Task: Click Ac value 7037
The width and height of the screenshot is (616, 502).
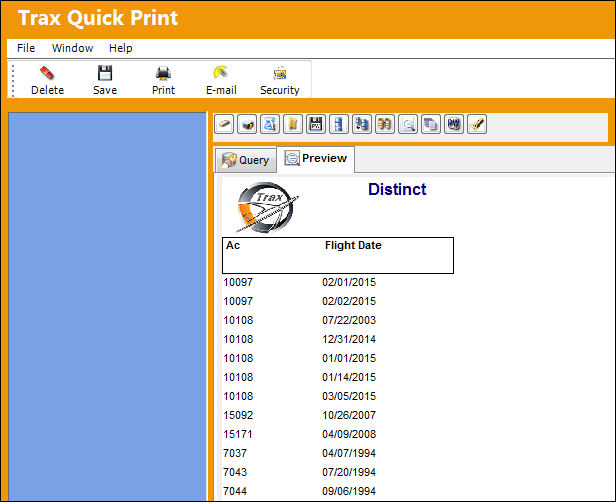Action: 235,453
